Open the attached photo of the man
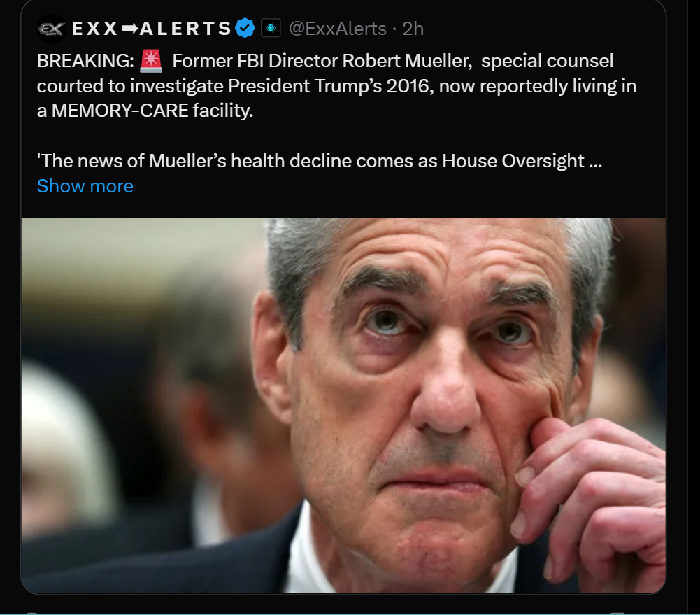Viewport: 700px width, 615px height. pyautogui.click(x=343, y=405)
